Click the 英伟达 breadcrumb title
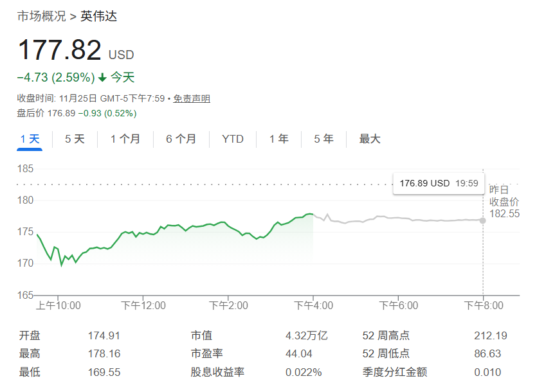This screenshot has width=537, height=392. [x=98, y=16]
